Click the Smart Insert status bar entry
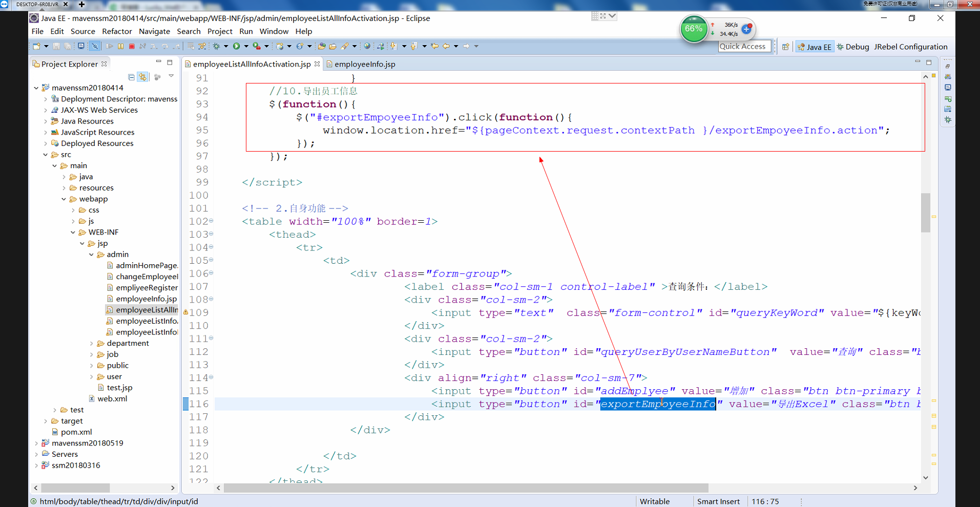980x507 pixels. 718,501
